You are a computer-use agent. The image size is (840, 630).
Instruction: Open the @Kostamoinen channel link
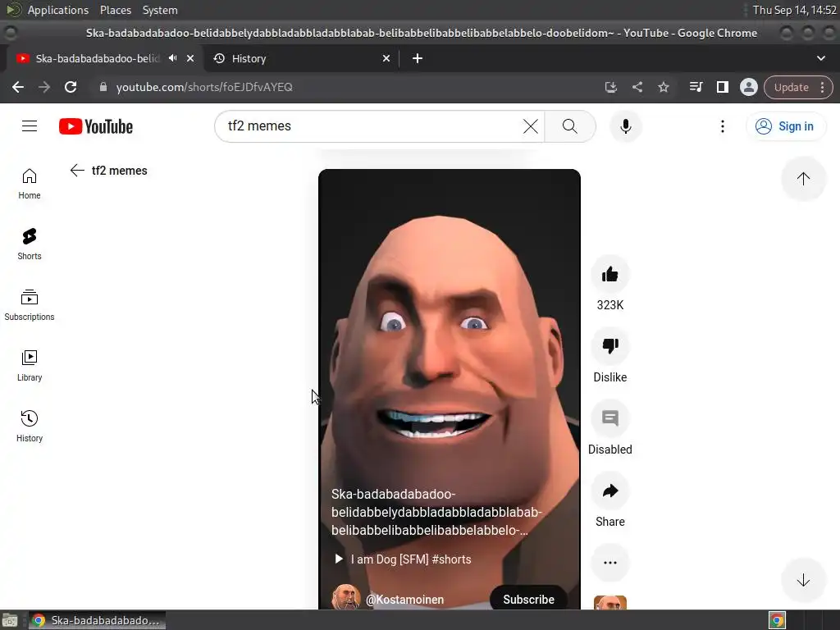(x=404, y=600)
